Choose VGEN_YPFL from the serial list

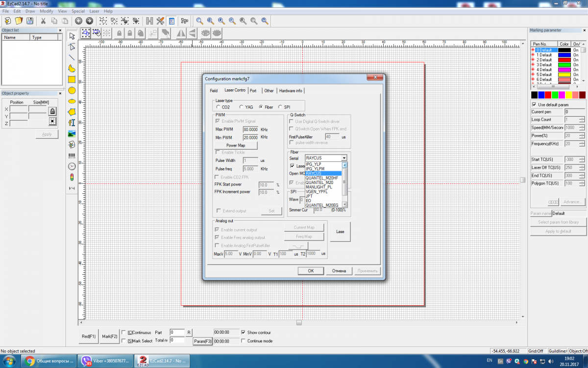(323, 191)
